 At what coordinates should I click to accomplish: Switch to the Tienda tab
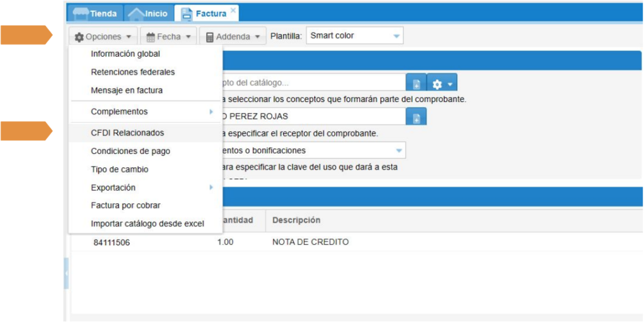pyautogui.click(x=96, y=13)
